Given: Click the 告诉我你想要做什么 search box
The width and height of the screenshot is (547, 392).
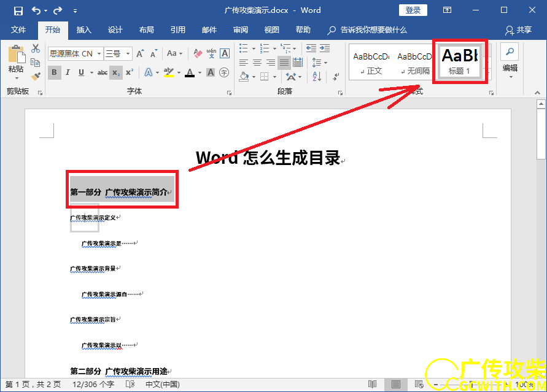Looking at the screenshot, I should click(367, 30).
